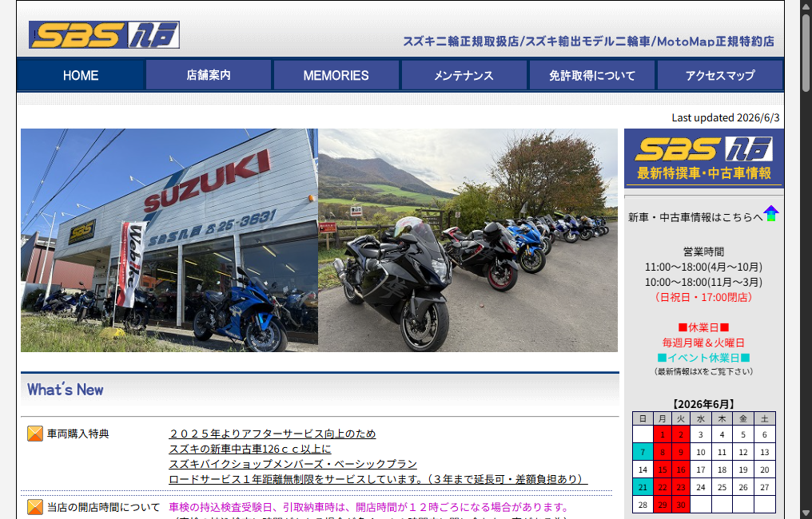Open the アクセスマップ page
This screenshot has width=812, height=519.
coord(720,76)
